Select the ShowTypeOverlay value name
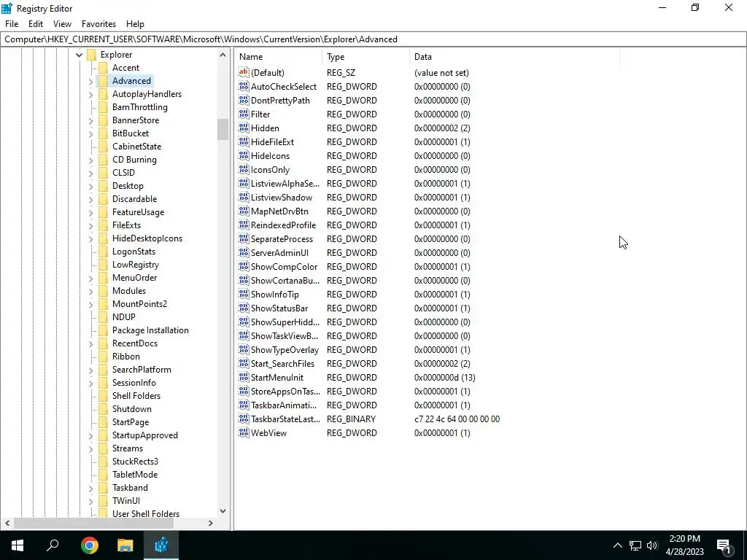The image size is (747, 560). click(x=285, y=349)
